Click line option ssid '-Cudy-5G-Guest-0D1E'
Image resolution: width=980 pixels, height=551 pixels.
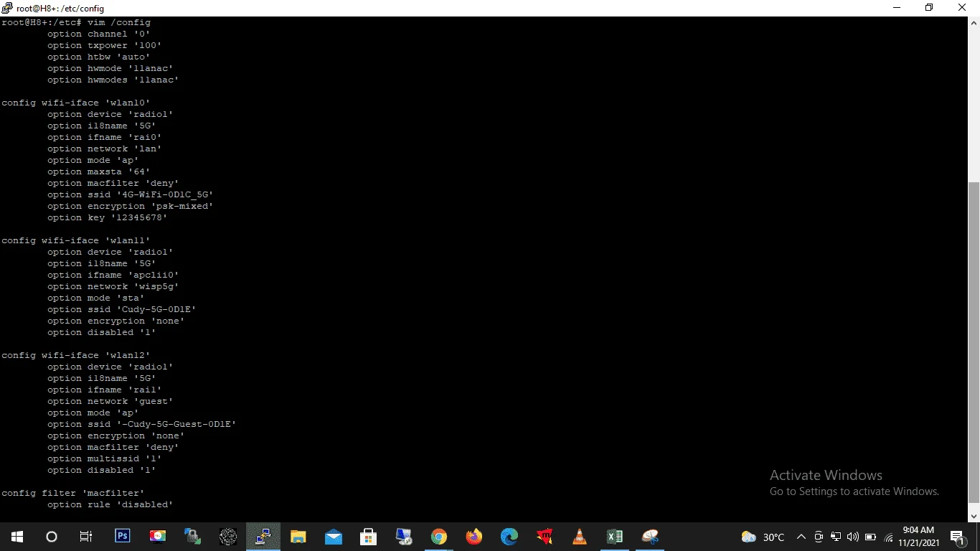click(142, 424)
